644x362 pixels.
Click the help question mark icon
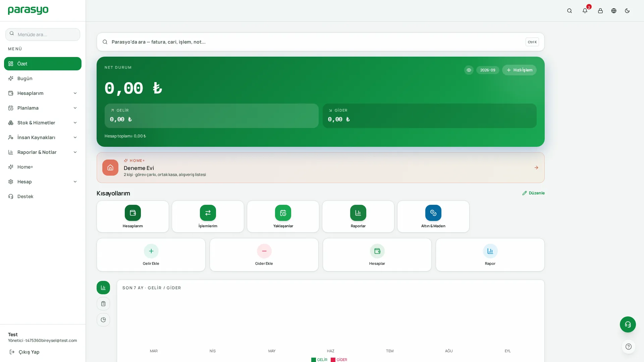tap(628, 347)
